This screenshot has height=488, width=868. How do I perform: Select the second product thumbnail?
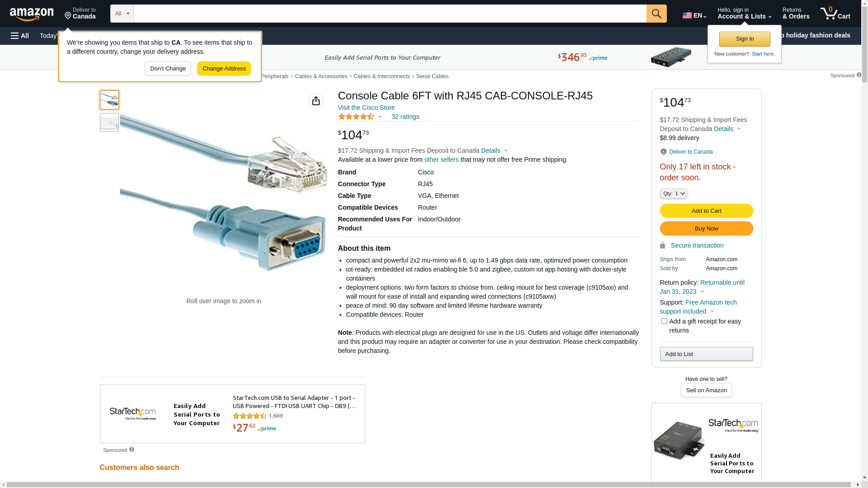pyautogui.click(x=109, y=122)
